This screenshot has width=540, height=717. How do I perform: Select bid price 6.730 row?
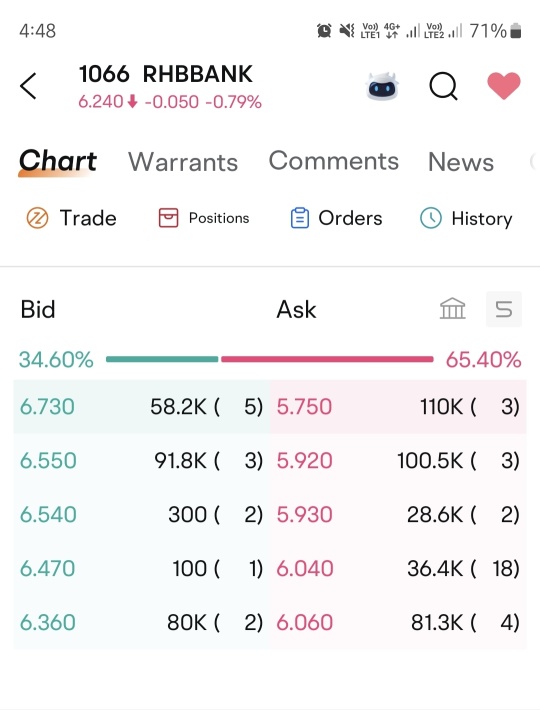tap(142, 407)
